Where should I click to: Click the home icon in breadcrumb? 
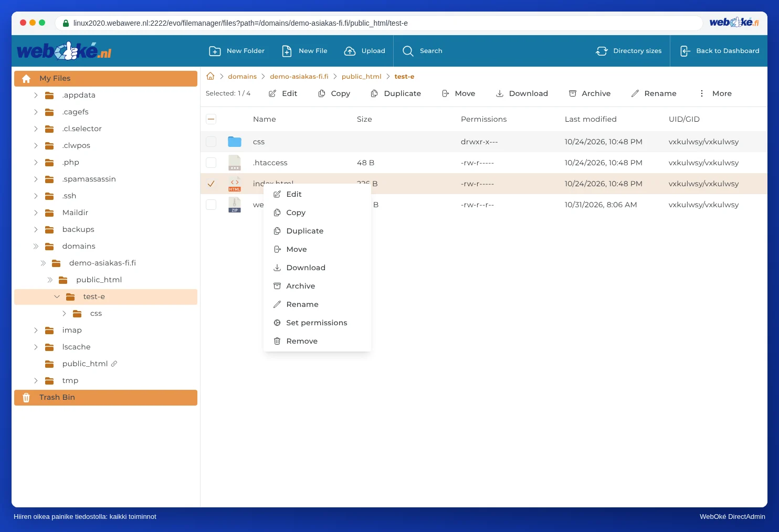coord(210,76)
